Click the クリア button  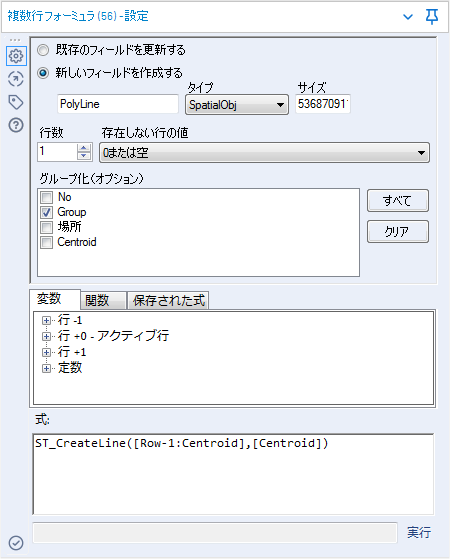[398, 232]
